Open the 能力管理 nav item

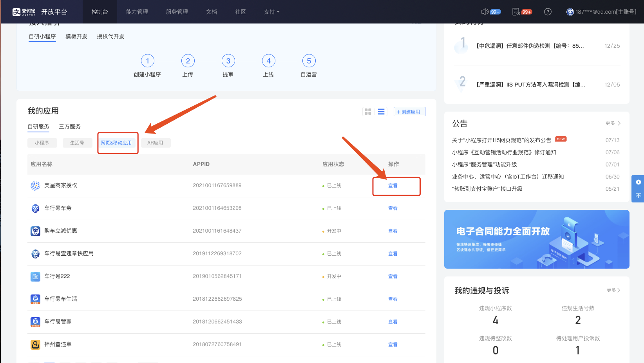(x=137, y=12)
